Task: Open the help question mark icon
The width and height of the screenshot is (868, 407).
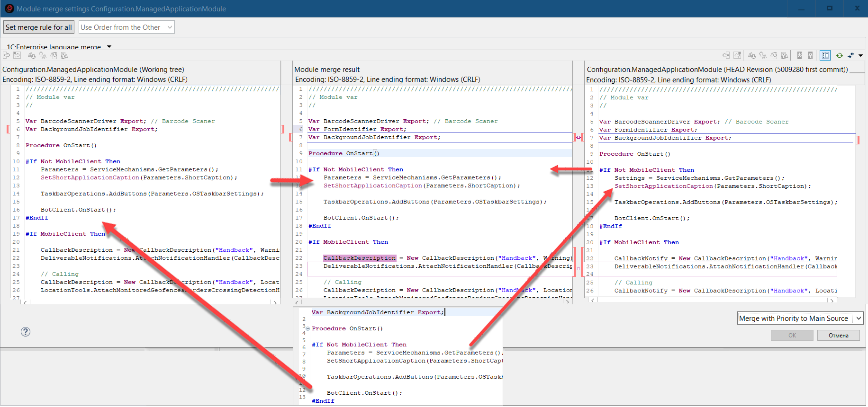Action: [x=26, y=332]
